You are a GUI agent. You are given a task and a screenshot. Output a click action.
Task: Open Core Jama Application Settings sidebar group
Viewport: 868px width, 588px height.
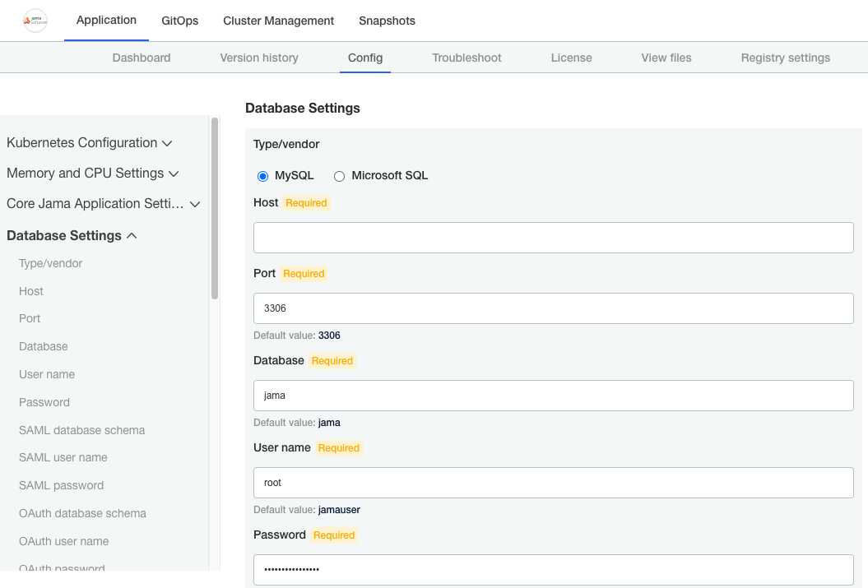pos(95,204)
